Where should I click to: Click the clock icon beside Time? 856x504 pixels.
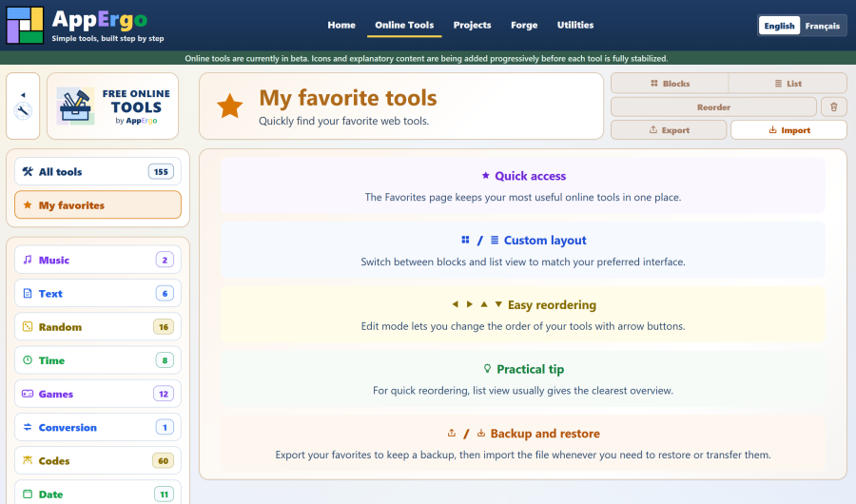click(28, 360)
